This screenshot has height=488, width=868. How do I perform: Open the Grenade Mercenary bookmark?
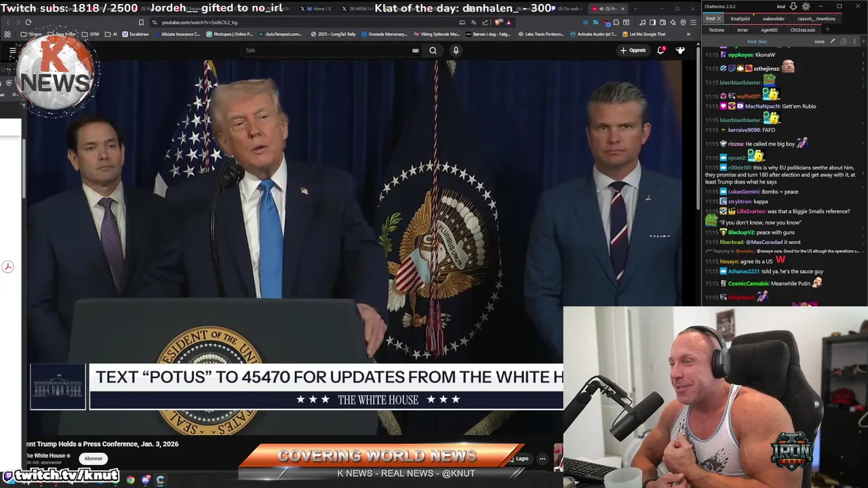(383, 34)
